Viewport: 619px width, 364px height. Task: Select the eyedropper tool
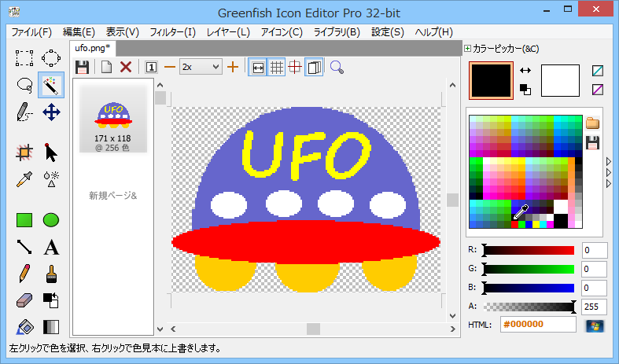(24, 179)
